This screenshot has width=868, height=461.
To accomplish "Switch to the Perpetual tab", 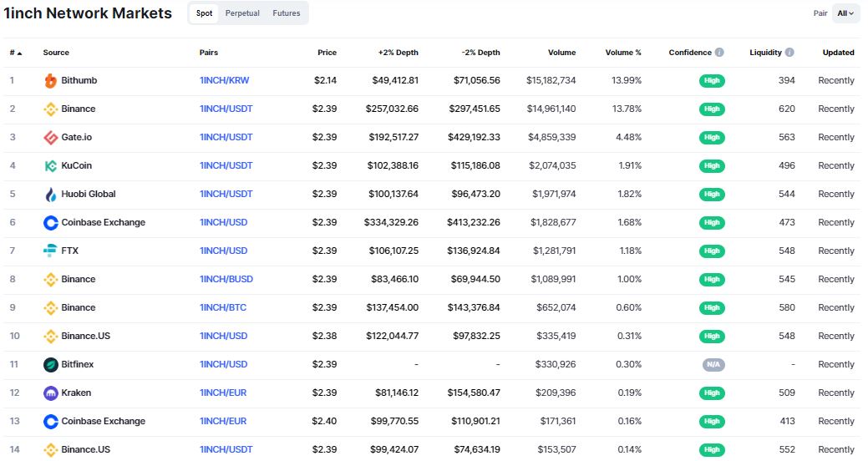I will 242,13.
